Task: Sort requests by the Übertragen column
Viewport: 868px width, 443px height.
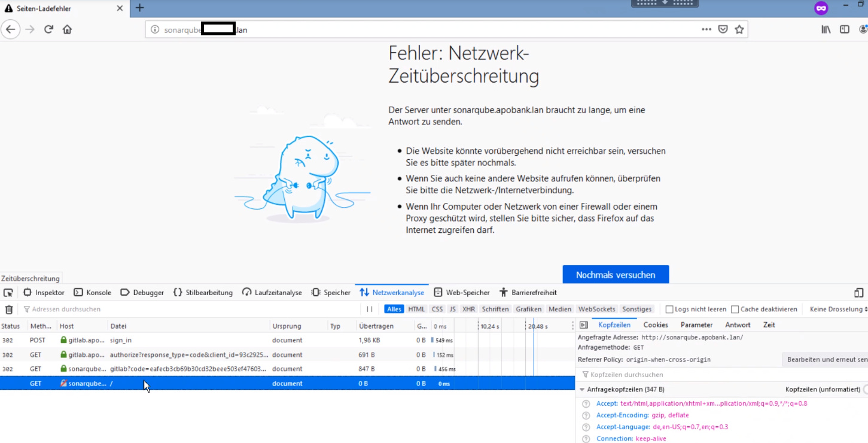Action: [x=385, y=326]
